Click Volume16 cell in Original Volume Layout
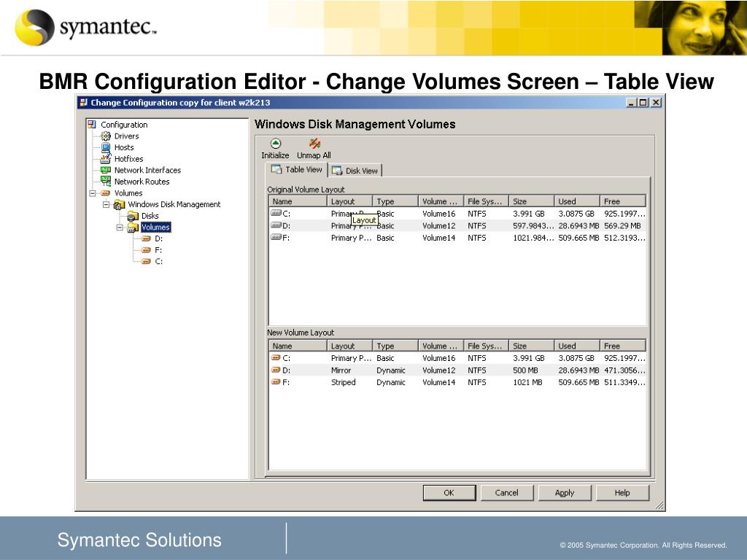The width and height of the screenshot is (747, 560). [x=438, y=214]
